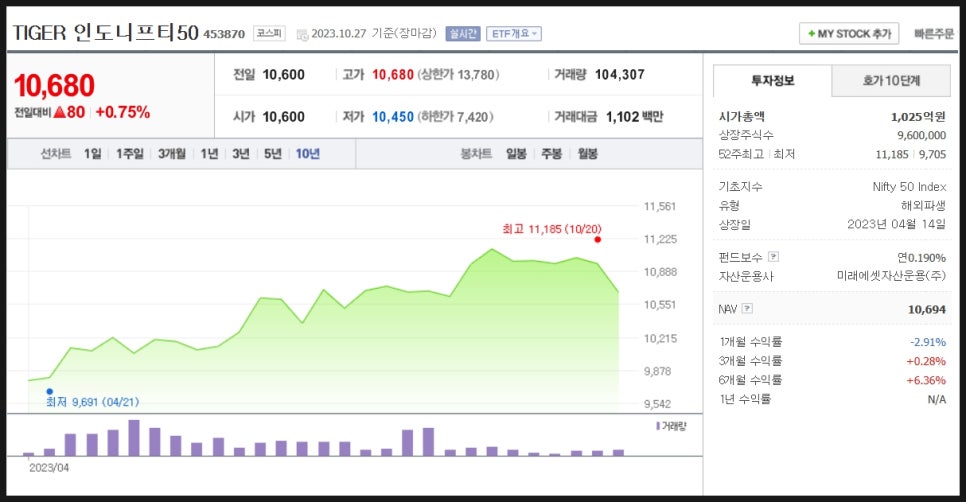The image size is (966, 502).
Task: Click the calendar icon beside 2023.10.27
Action: [x=302, y=34]
